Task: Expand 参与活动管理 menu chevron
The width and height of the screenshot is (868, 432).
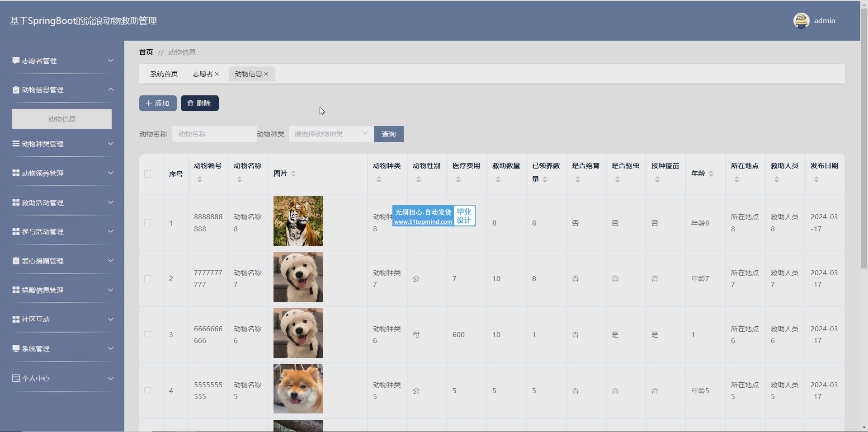Action: [110, 231]
